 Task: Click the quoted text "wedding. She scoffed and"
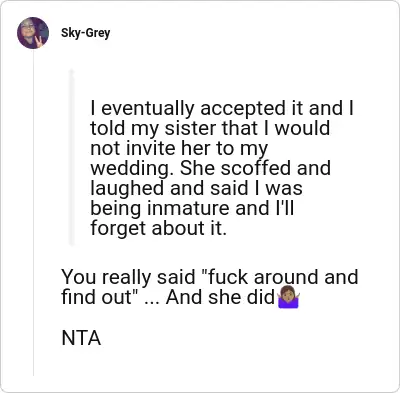210,168
